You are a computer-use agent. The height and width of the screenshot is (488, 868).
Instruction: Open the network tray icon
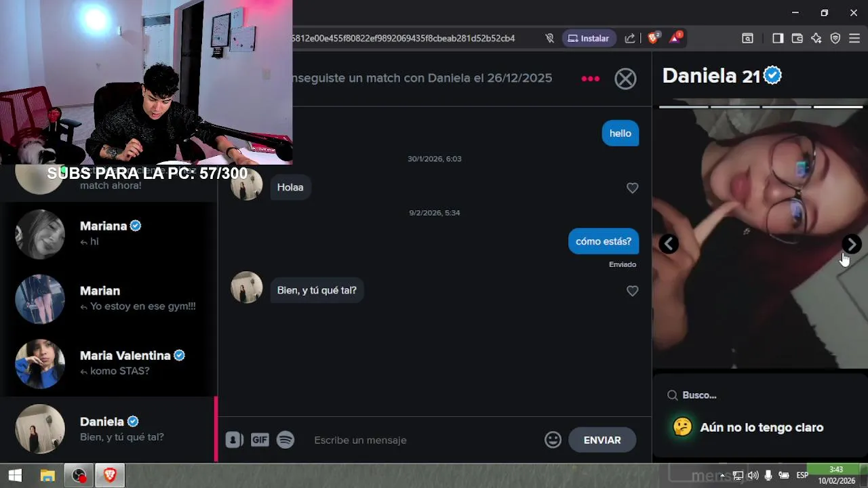click(x=738, y=476)
